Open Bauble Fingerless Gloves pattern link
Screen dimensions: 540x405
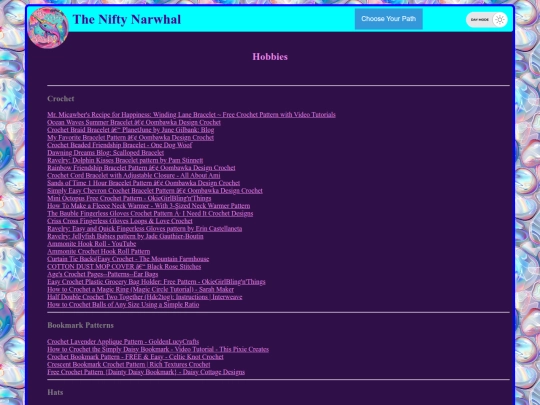click(x=150, y=213)
